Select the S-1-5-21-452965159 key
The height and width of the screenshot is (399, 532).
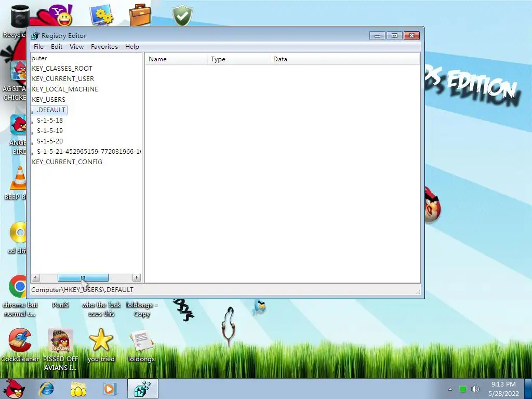(x=89, y=152)
